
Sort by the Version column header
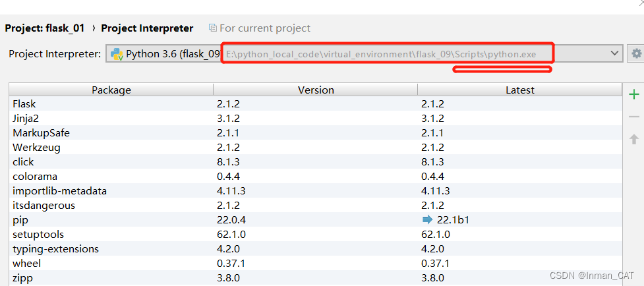[x=316, y=90]
